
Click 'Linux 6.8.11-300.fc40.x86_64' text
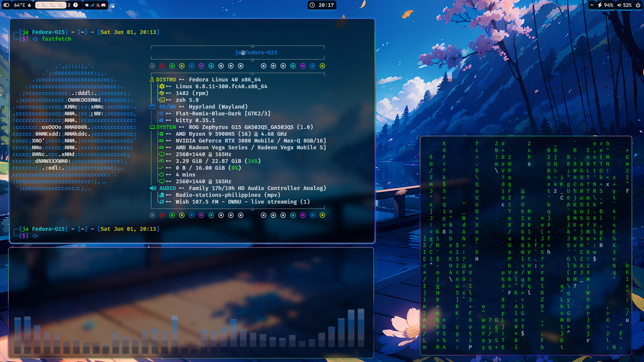[x=221, y=86]
